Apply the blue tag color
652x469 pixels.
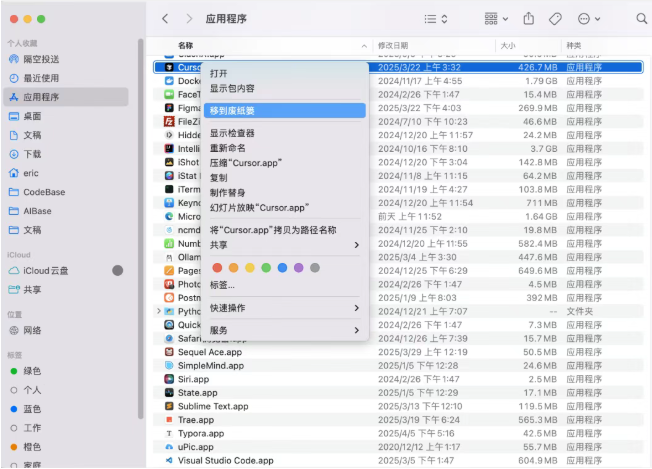tap(282, 268)
